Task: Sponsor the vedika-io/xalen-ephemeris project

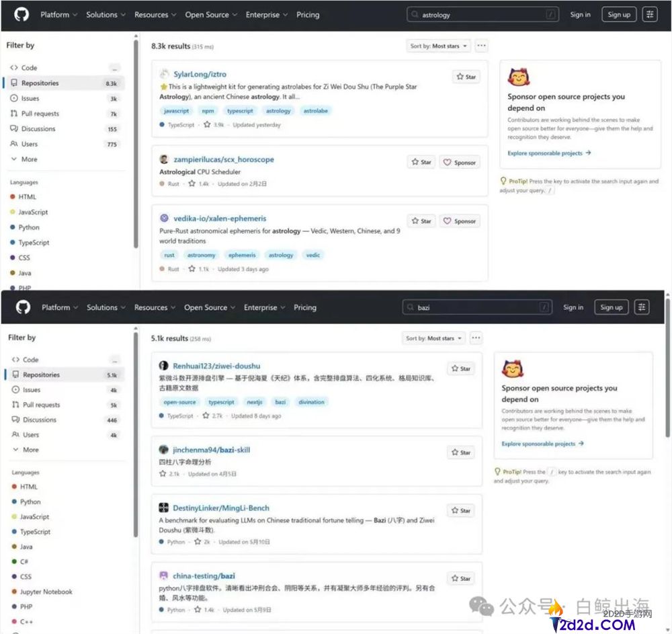Action: click(460, 221)
